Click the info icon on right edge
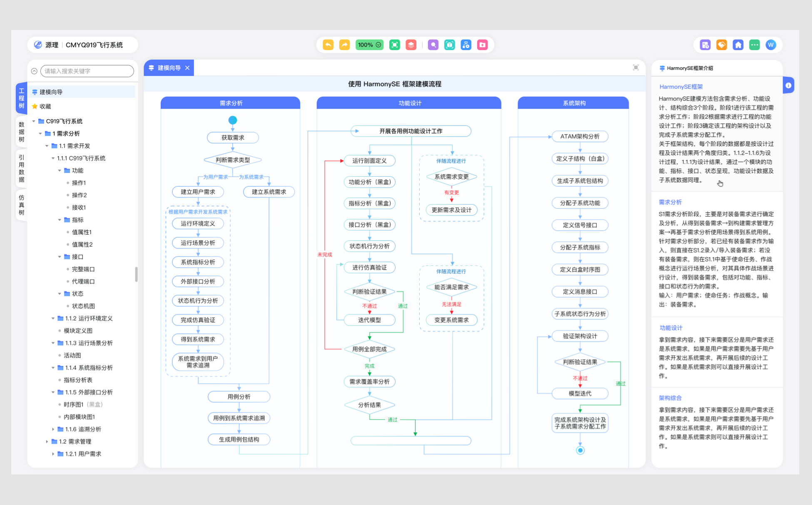The image size is (812, 505). coord(788,85)
